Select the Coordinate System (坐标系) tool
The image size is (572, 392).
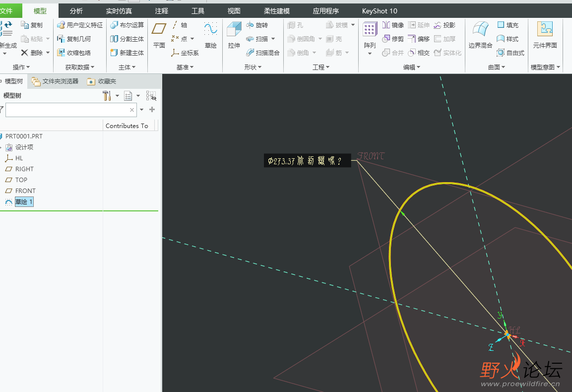tap(185, 53)
